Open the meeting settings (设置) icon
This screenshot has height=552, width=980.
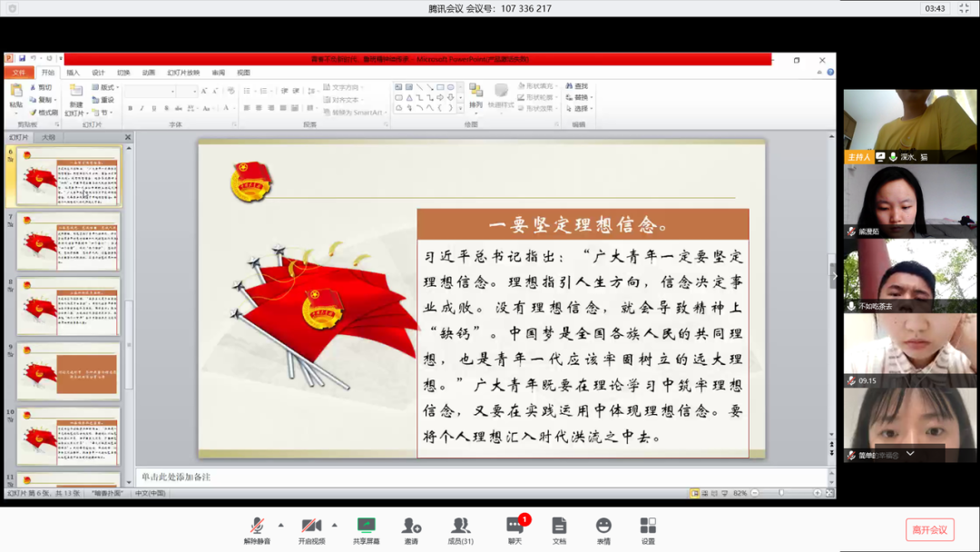point(648,527)
